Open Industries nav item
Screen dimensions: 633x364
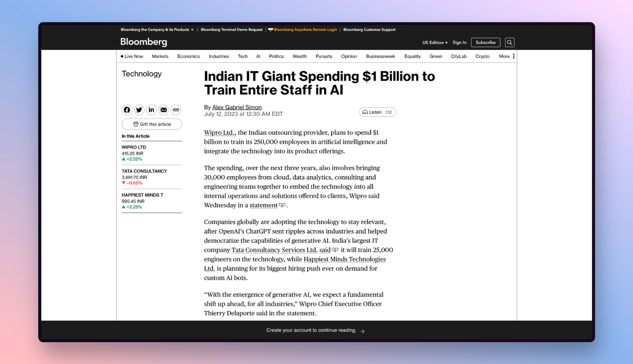pyautogui.click(x=219, y=56)
